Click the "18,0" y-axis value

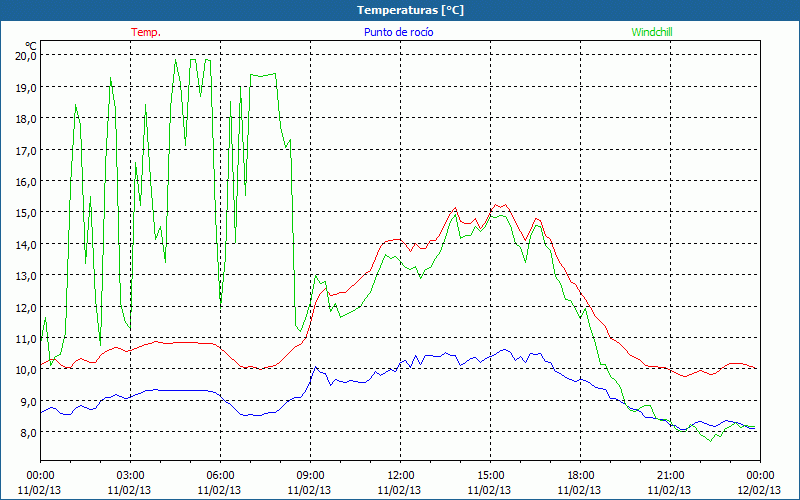click(x=27, y=118)
